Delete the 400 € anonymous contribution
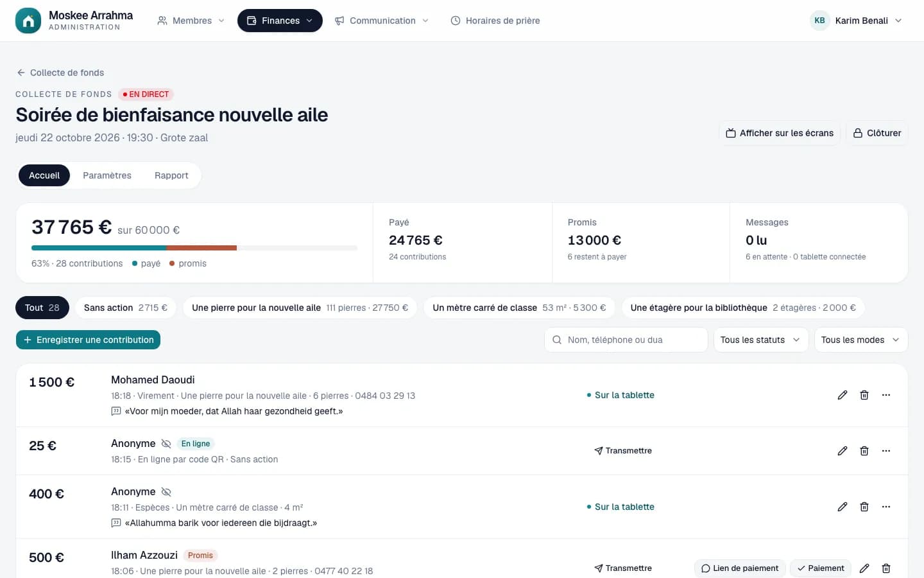924x578 pixels. click(x=864, y=507)
